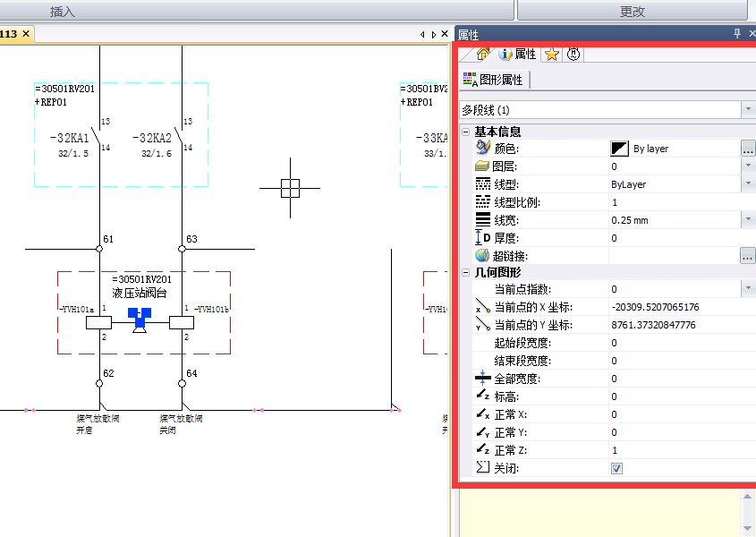Close the active document via tab-bar X

pyautogui.click(x=445, y=34)
